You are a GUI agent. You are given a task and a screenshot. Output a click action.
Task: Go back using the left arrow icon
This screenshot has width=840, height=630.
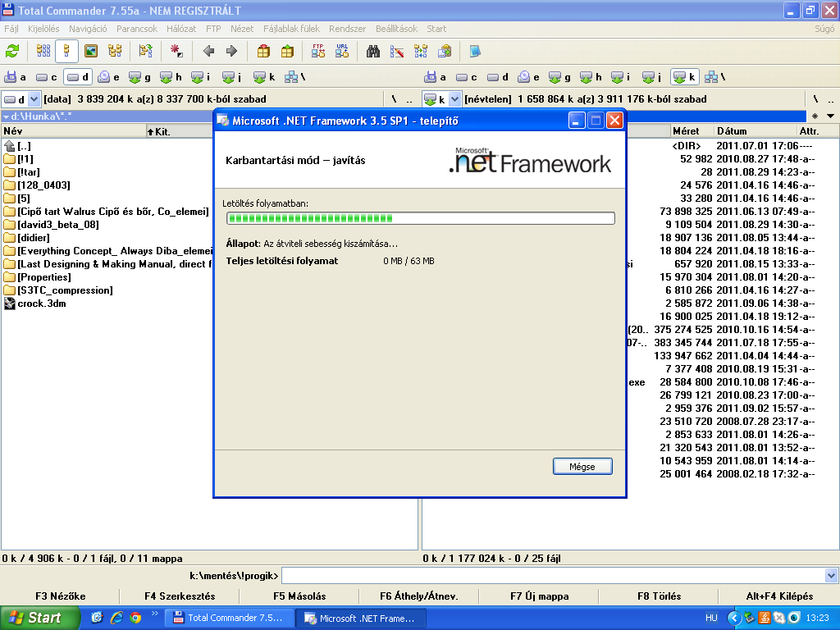point(208,51)
